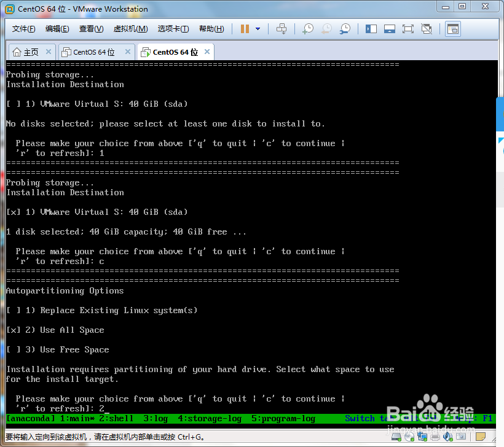Toggle the thumbnail bar view

click(390, 29)
